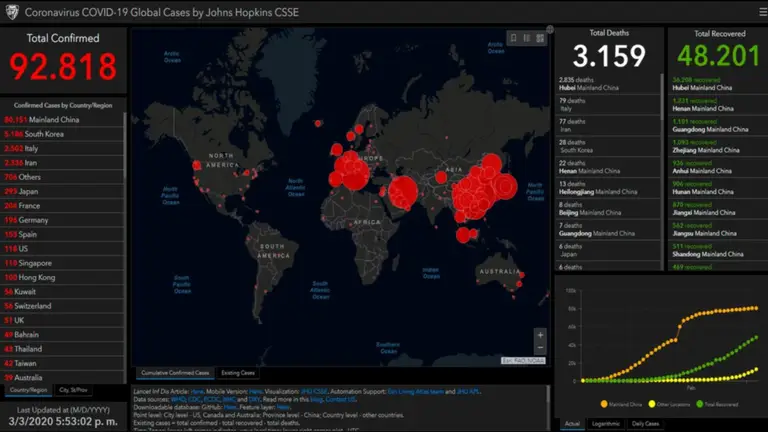
Task: Open the CDC data source link
Action: (x=194, y=400)
